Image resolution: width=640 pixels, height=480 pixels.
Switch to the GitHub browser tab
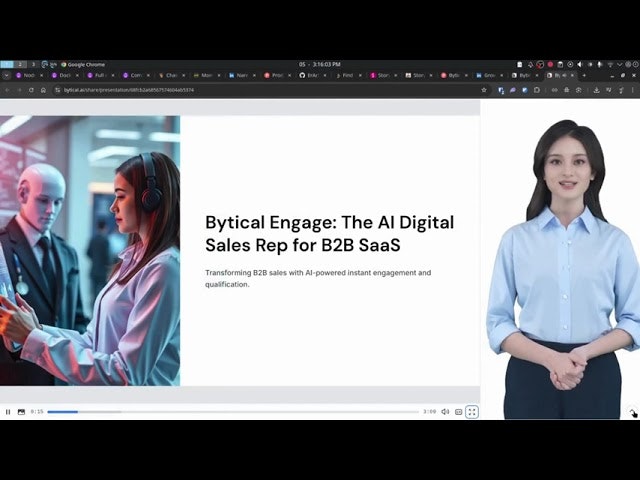click(x=312, y=76)
